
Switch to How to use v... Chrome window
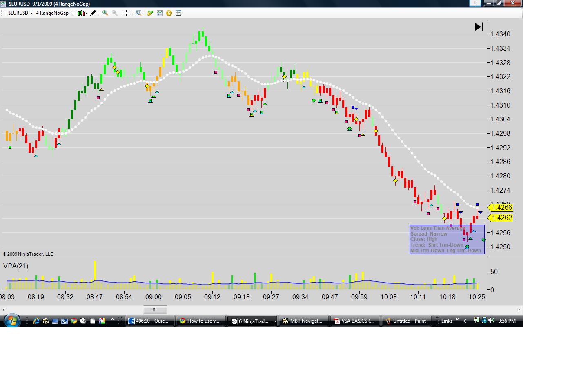201,321
